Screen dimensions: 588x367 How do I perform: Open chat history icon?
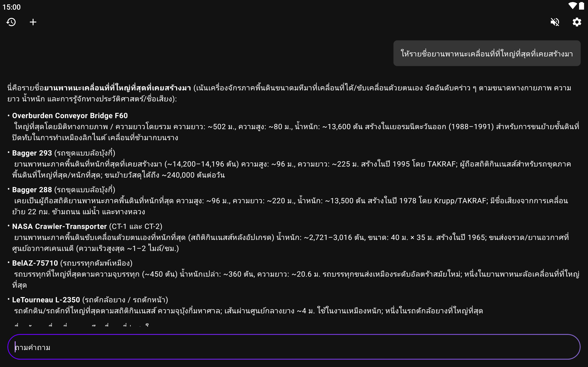(x=11, y=22)
